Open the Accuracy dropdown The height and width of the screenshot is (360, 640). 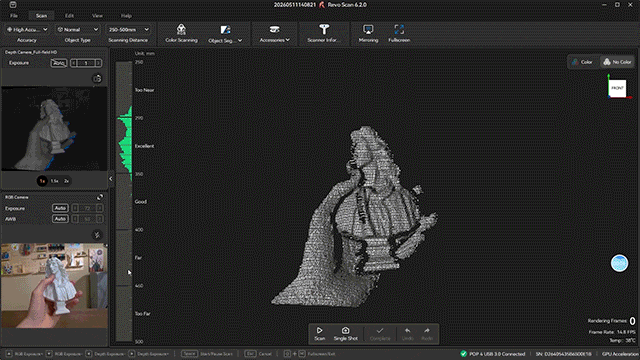point(27,29)
